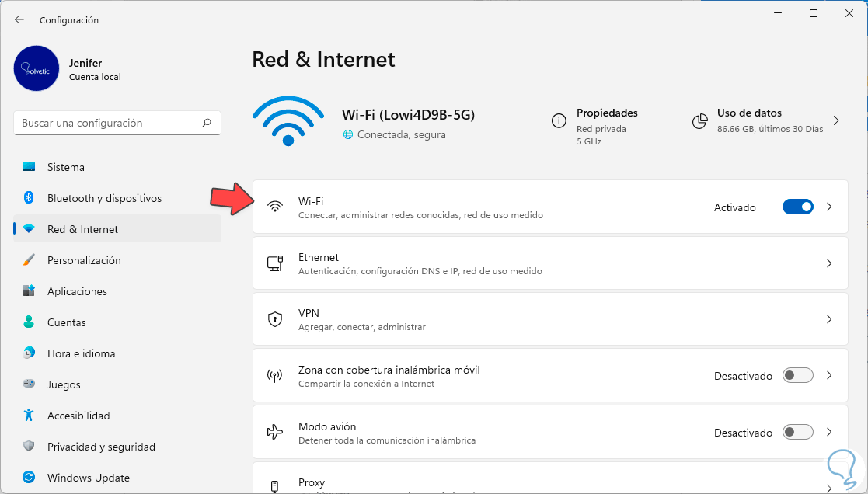The width and height of the screenshot is (868, 494).
Task: Expand the Ethernet settings chevron
Action: click(x=829, y=263)
